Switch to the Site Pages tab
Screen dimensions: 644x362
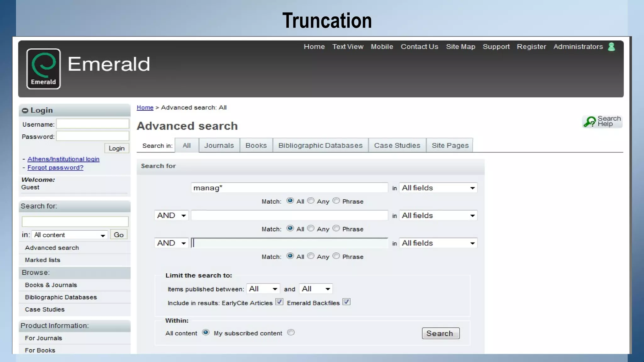[450, 145]
